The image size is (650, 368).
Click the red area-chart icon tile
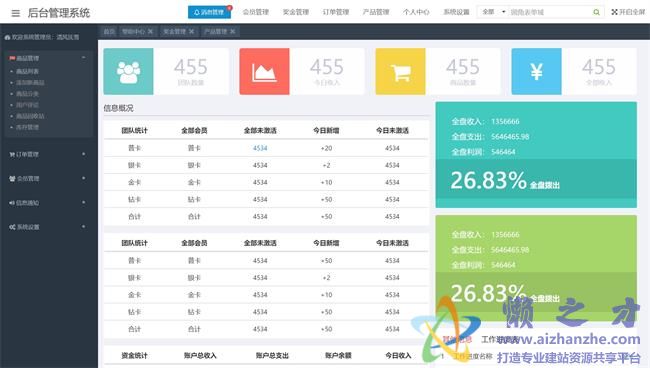pos(264,71)
